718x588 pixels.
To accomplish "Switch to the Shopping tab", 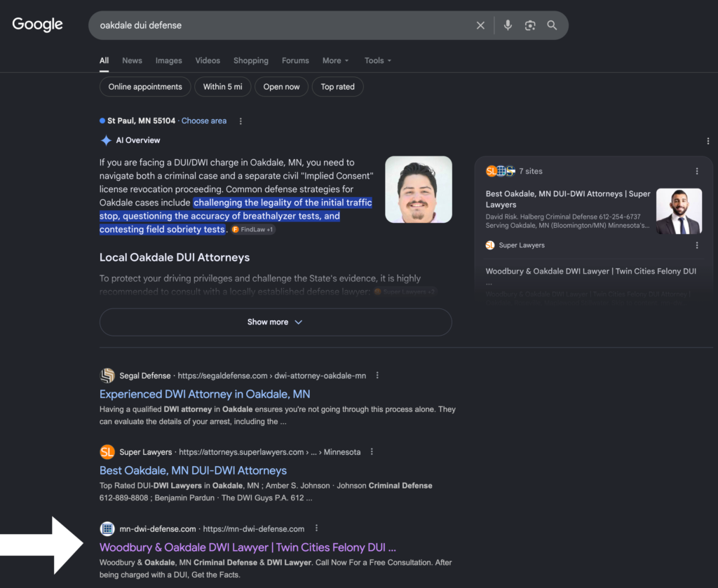I will tap(251, 60).
